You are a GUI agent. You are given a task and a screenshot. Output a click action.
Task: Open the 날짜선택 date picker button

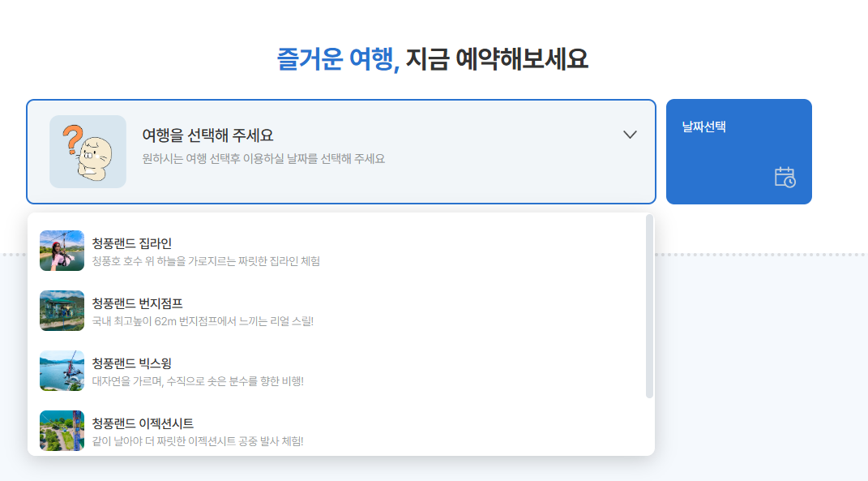tap(738, 152)
